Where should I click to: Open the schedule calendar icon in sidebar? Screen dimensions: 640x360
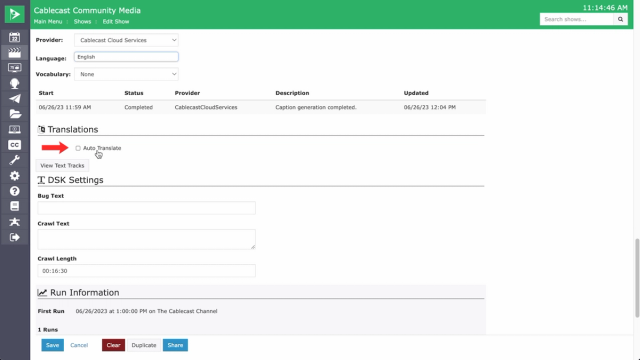point(15,38)
